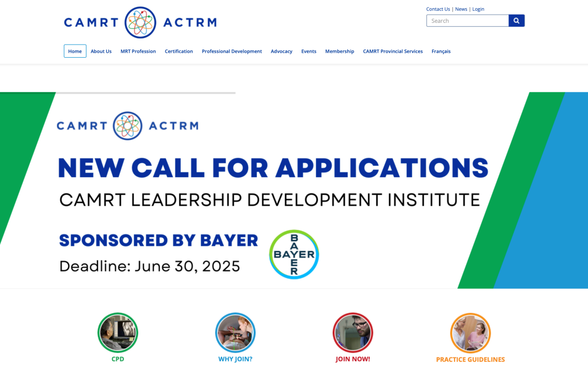This screenshot has width=588, height=371.
Task: Click the CAMRT ACTRM header logo
Action: click(140, 22)
